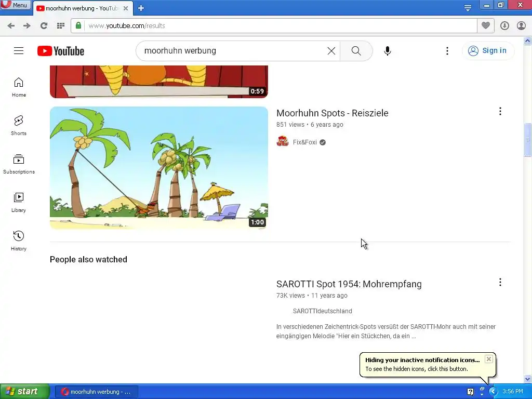The image size is (532, 399).
Task: Open SAROTTI Spot 1954: Mohrempfang title
Action: click(349, 284)
